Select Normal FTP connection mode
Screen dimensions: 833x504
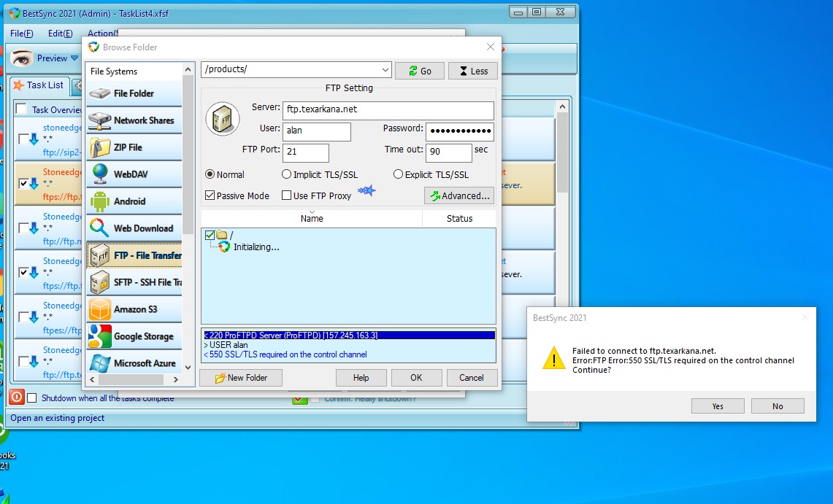210,174
